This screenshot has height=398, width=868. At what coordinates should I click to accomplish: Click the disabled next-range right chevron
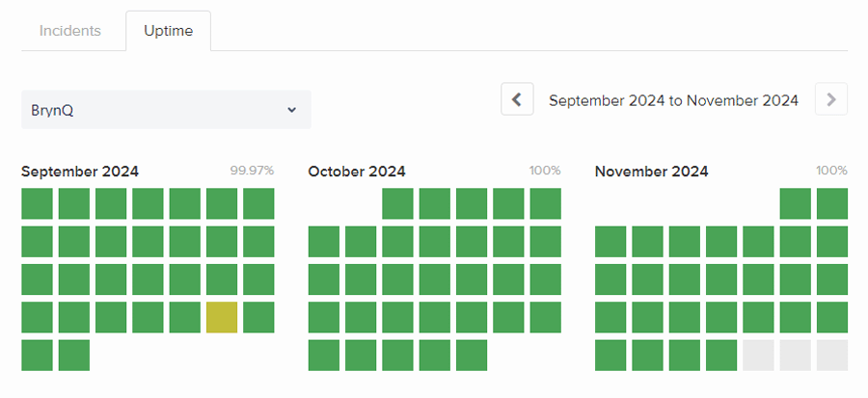tap(831, 99)
